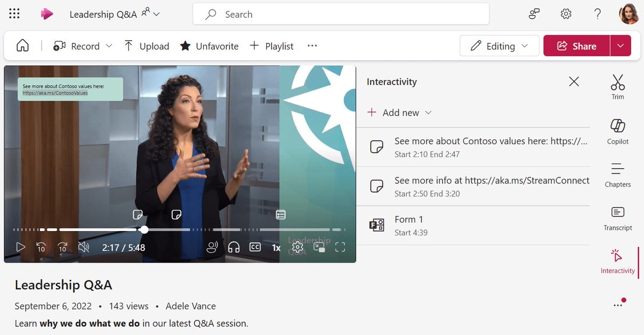Click the form marker on timeline

click(281, 215)
